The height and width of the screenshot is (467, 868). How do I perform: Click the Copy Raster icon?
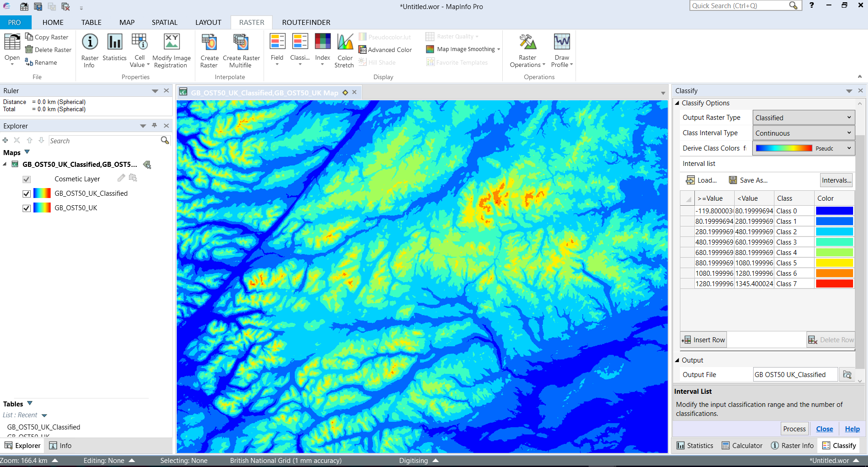click(x=29, y=37)
